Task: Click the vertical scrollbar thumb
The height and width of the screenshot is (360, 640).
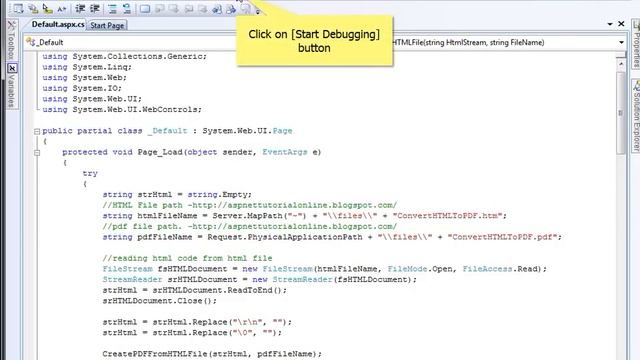Action: [x=621, y=113]
